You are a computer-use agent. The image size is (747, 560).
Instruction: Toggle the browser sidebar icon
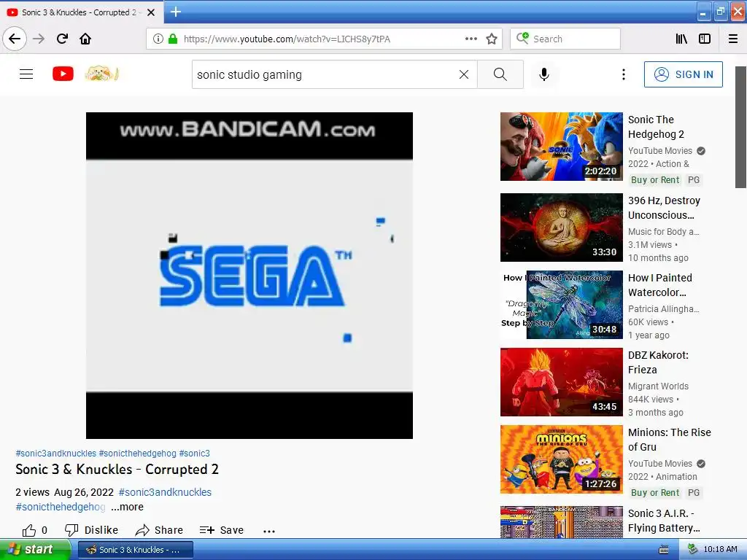click(x=705, y=39)
